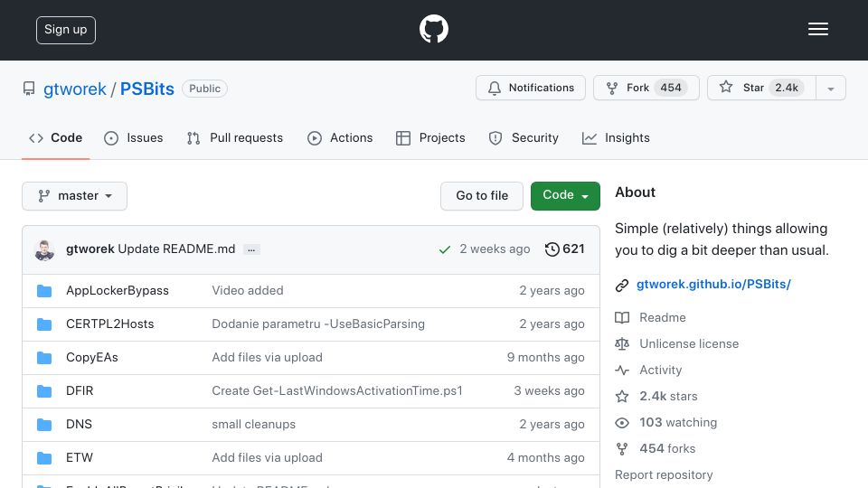Open 'Update README.md' commit message

tap(176, 249)
